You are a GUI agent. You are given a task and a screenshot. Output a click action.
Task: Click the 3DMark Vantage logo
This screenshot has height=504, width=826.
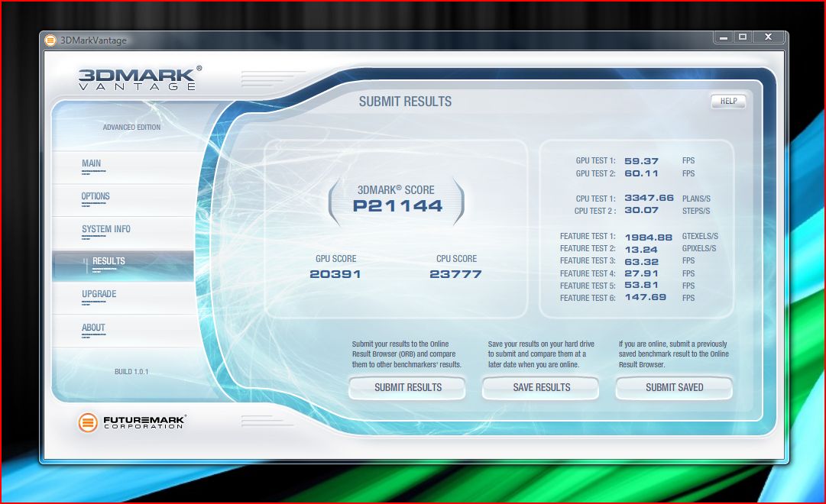[x=139, y=78]
